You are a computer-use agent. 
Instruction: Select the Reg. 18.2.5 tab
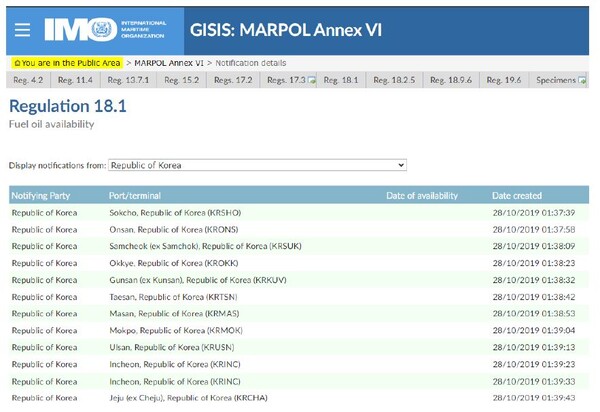click(x=397, y=80)
